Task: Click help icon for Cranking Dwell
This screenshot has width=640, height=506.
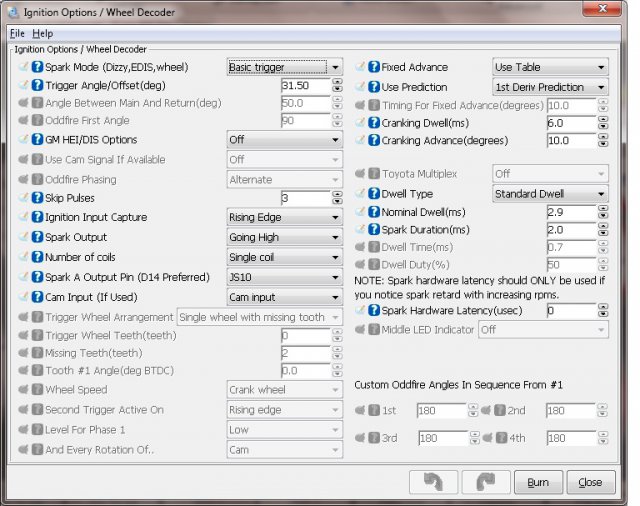Action: (373, 123)
